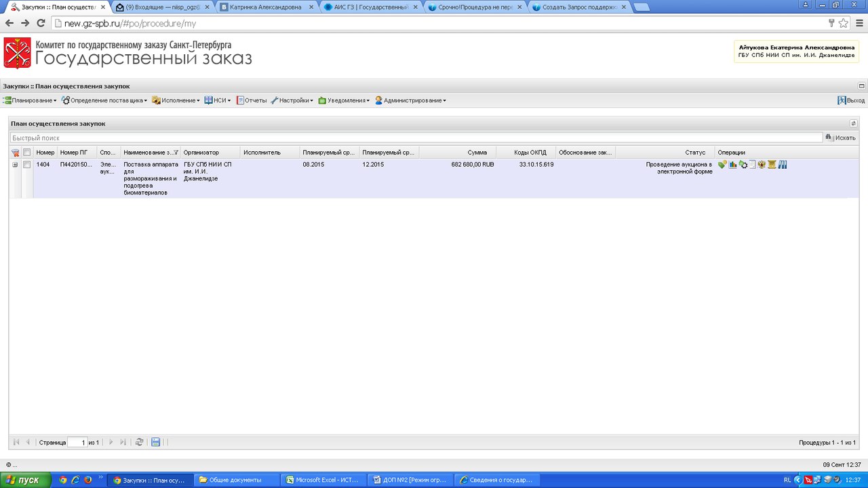
Task: Click the panel refresh icon at top right
Action: (854, 123)
